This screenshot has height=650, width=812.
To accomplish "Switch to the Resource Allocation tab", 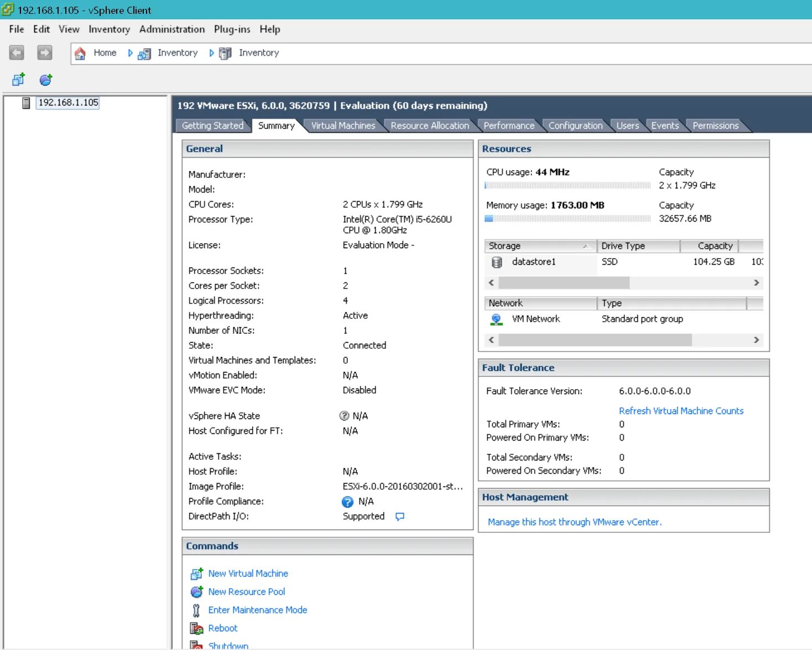I will tap(430, 126).
